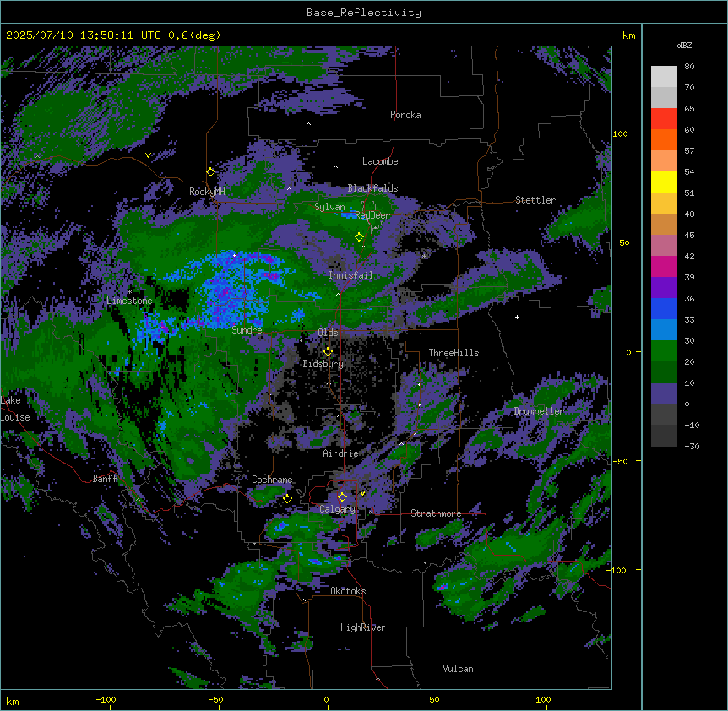Click the Vulcan label
The height and width of the screenshot is (711, 728).
[459, 669]
